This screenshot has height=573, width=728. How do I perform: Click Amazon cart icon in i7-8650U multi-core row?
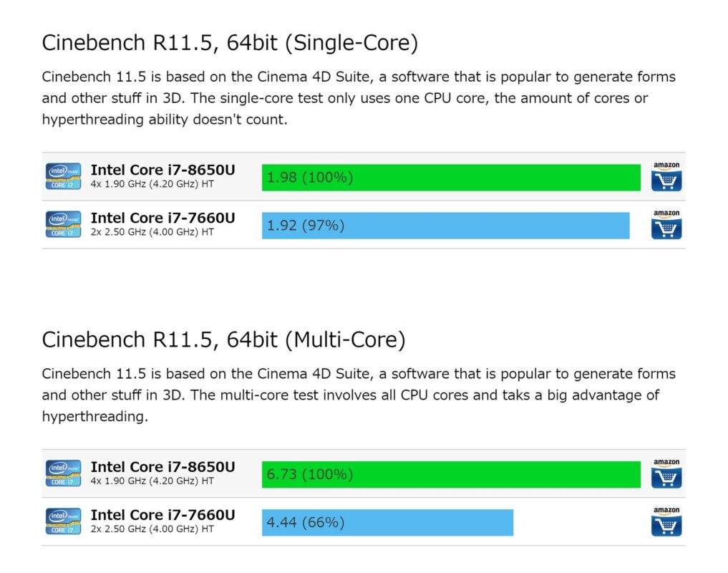666,473
